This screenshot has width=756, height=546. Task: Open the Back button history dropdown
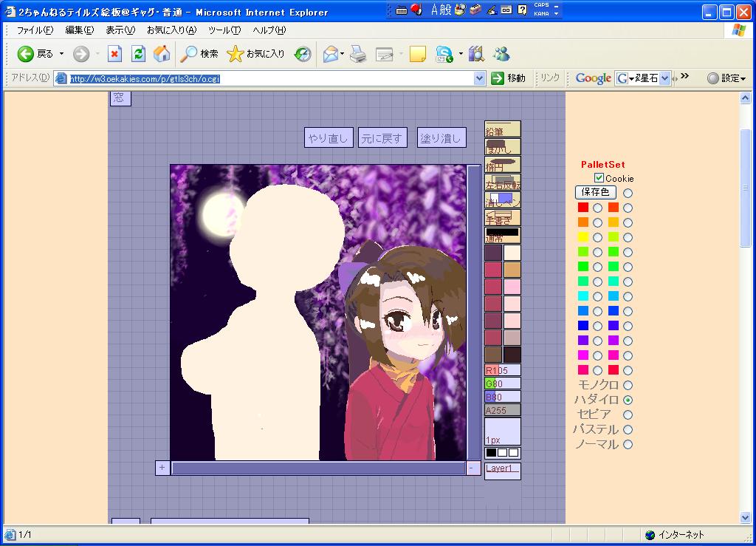tap(62, 53)
